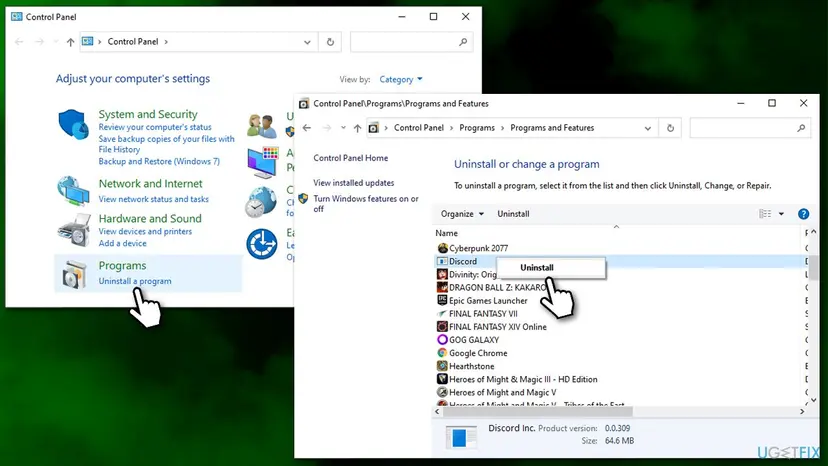Screen dimensions: 828x466
Task: Click Network and Internet globe icon
Action: (x=73, y=190)
